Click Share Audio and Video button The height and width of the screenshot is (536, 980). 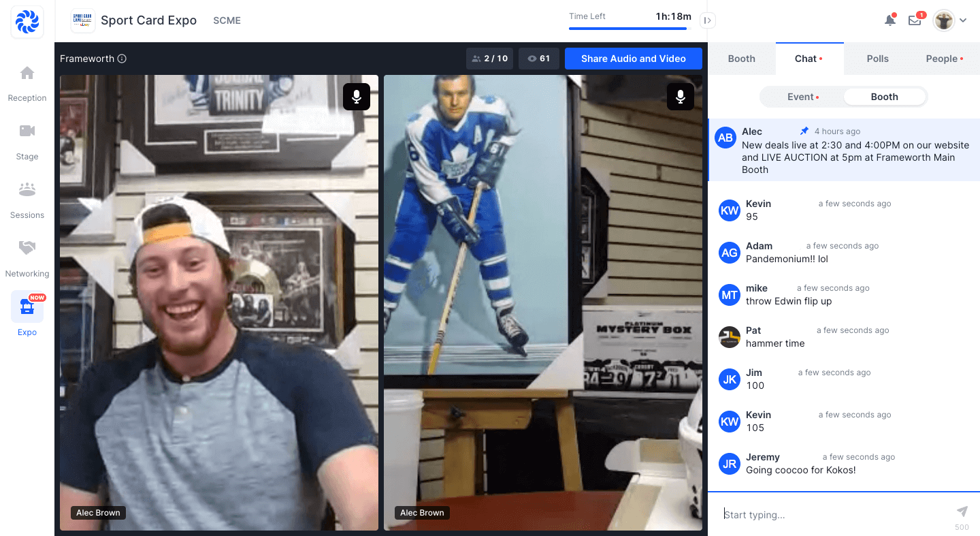coord(633,59)
